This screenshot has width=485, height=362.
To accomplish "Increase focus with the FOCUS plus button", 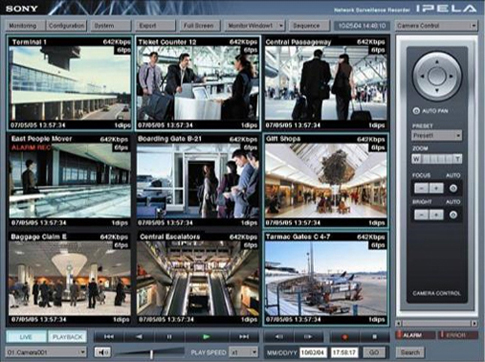I will tap(436, 188).
